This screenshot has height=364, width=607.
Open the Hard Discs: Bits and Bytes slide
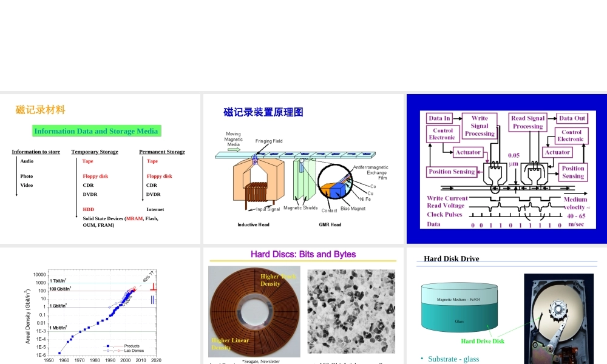[x=302, y=254]
